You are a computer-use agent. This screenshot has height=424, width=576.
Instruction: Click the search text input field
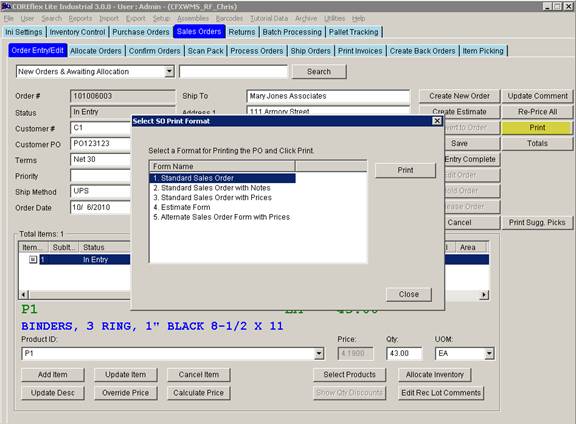(x=233, y=72)
